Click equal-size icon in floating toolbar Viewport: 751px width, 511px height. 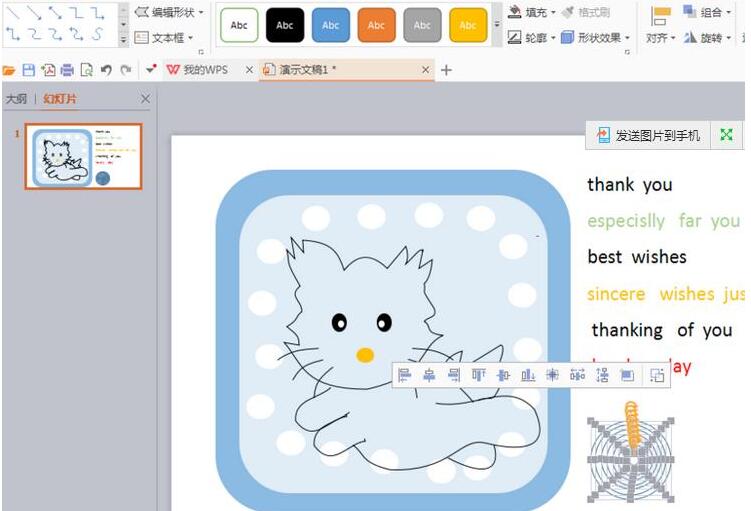627,375
